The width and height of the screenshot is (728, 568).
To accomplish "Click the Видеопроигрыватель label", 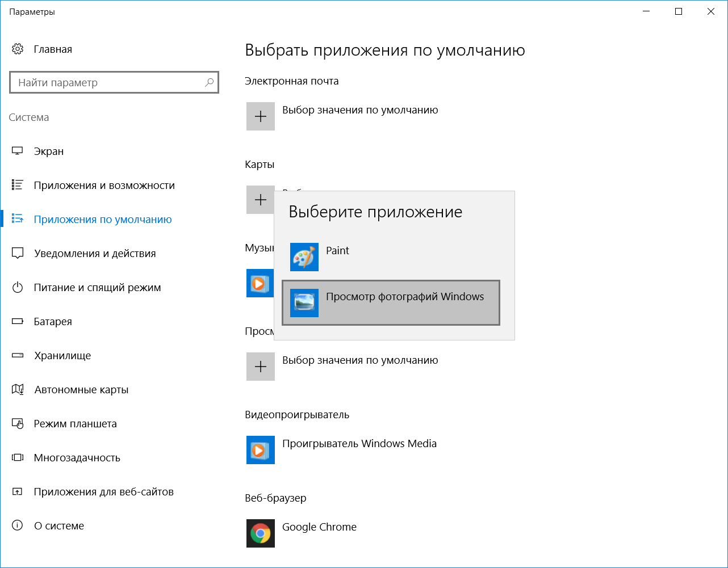I will click(297, 415).
